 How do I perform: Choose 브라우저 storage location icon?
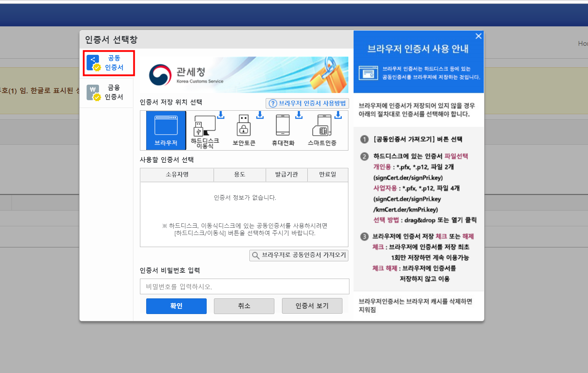click(166, 130)
